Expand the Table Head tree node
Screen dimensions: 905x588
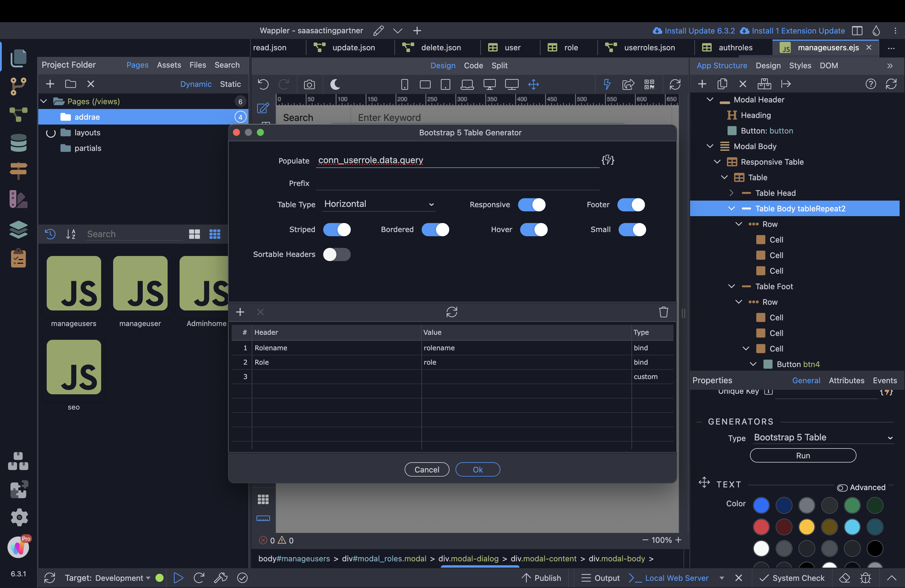tap(731, 193)
